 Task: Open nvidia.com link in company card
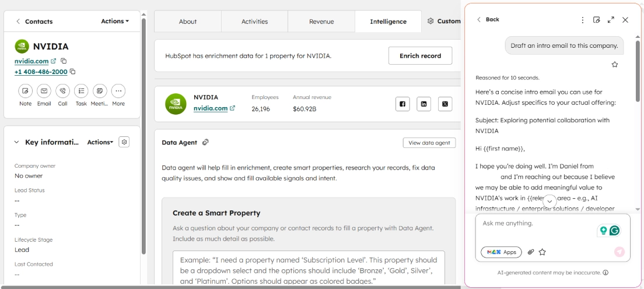211,108
